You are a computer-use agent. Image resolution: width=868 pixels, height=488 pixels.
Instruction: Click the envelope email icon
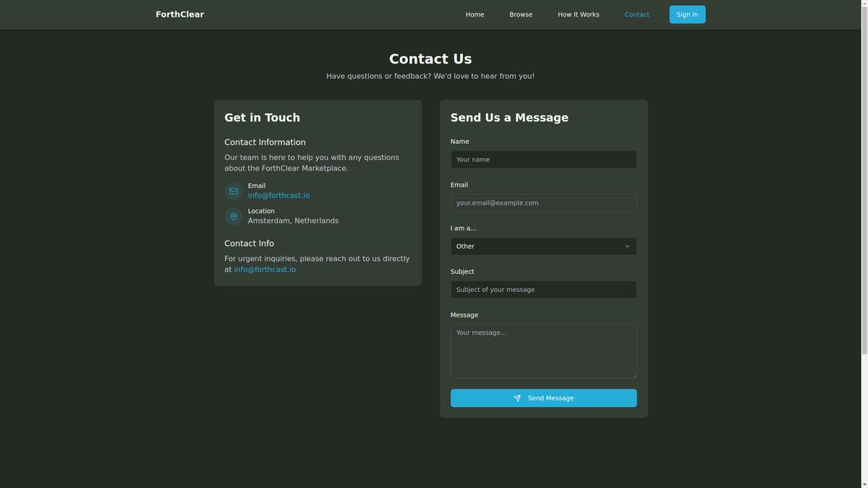tap(234, 191)
